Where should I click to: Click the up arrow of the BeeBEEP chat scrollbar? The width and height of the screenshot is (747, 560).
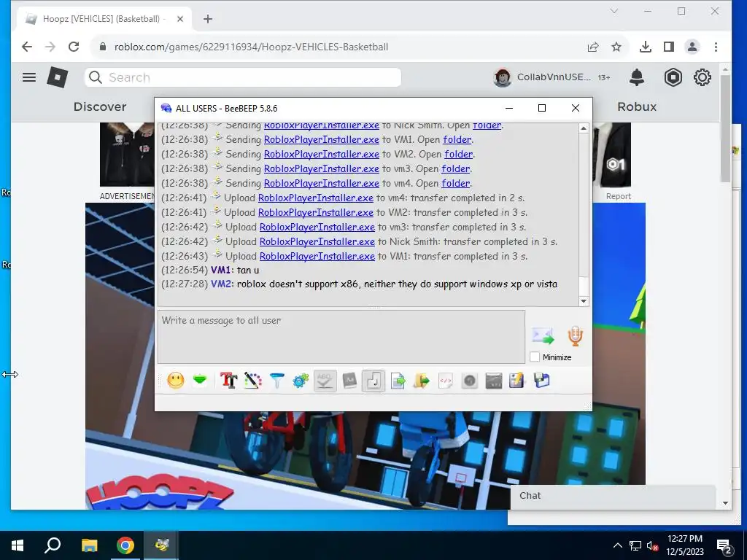point(584,128)
